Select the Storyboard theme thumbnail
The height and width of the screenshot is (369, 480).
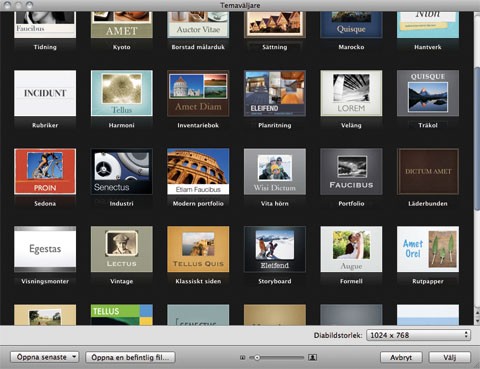[275, 249]
